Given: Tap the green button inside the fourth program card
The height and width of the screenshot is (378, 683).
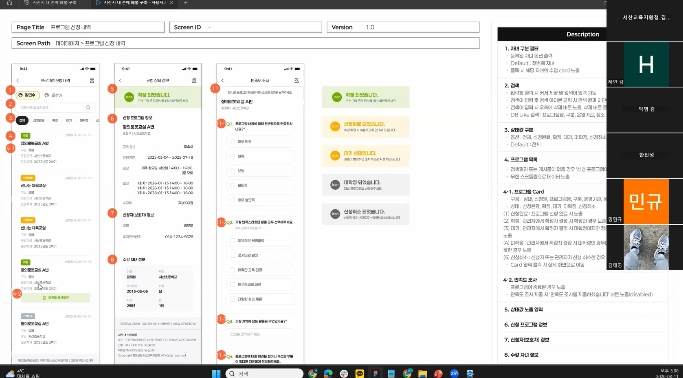Looking at the screenshot, I should (x=56, y=298).
